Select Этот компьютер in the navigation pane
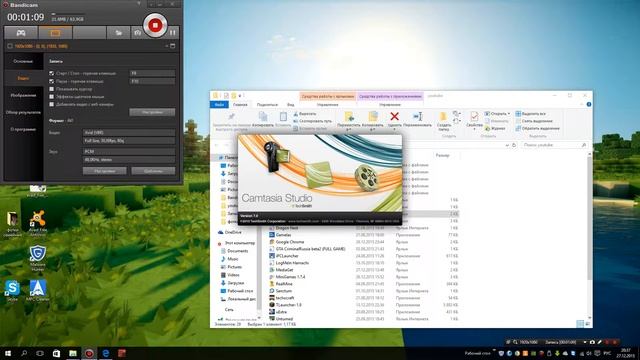The image size is (640, 360). click(x=236, y=243)
